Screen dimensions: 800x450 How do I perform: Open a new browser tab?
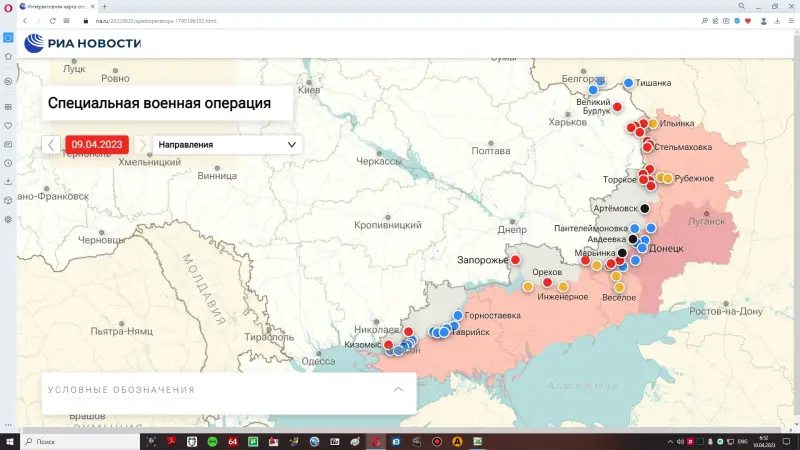(104, 7)
